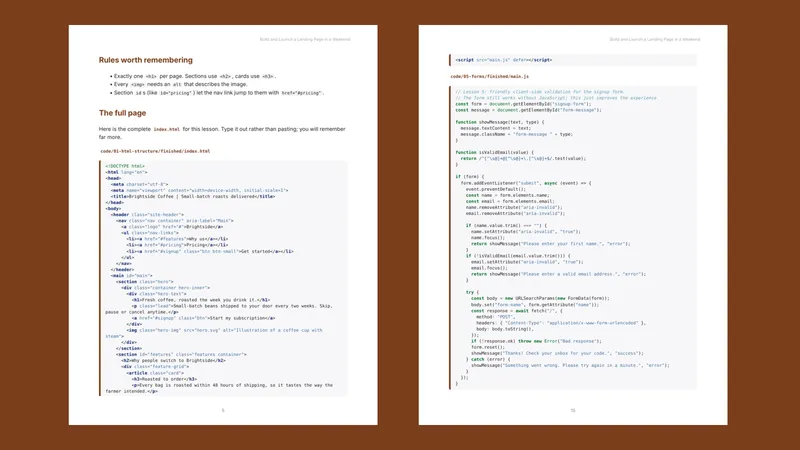Click the '<header class="site-header">' line

147,215
